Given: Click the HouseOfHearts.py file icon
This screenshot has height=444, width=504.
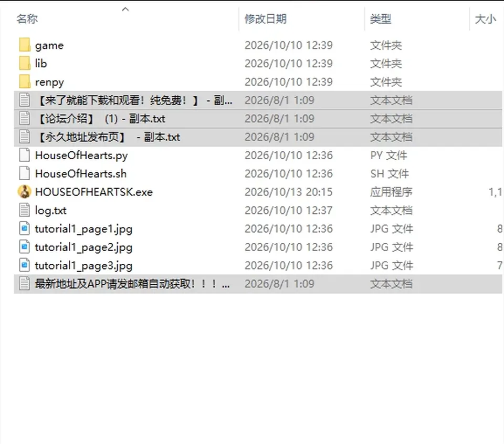Looking at the screenshot, I should pos(25,155).
